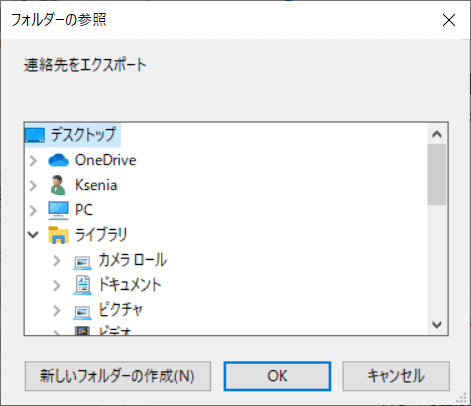Expand the カメラ ロール node

click(x=57, y=261)
